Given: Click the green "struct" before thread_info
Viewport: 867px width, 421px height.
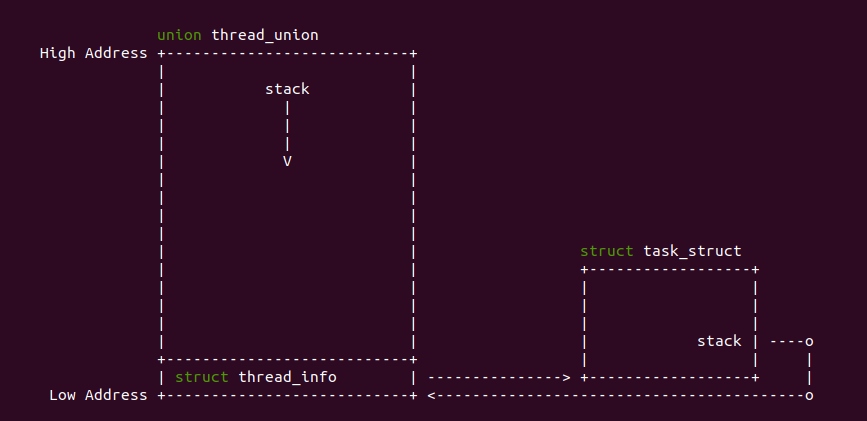Looking at the screenshot, I should [x=201, y=377].
